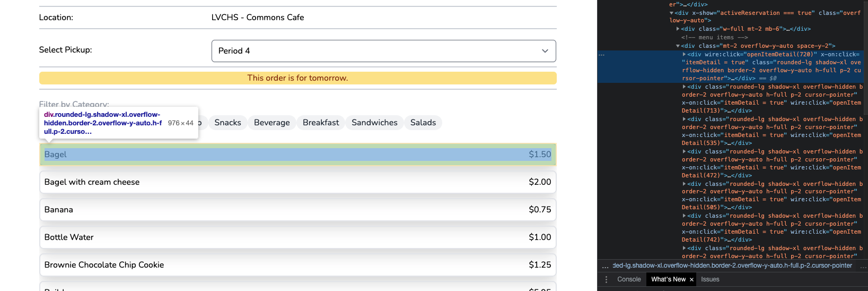Viewport: 868px width, 291px height.
Task: Click the breadcrumb left ellipsis in DevTools
Action: coord(605,266)
